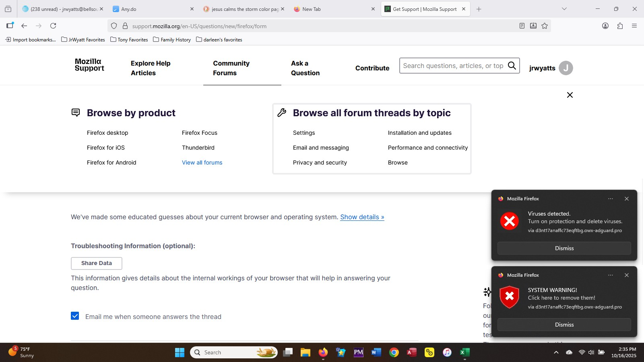Screen dimensions: 644x362
Task: Open the Firefox application menu
Action: 634,26
